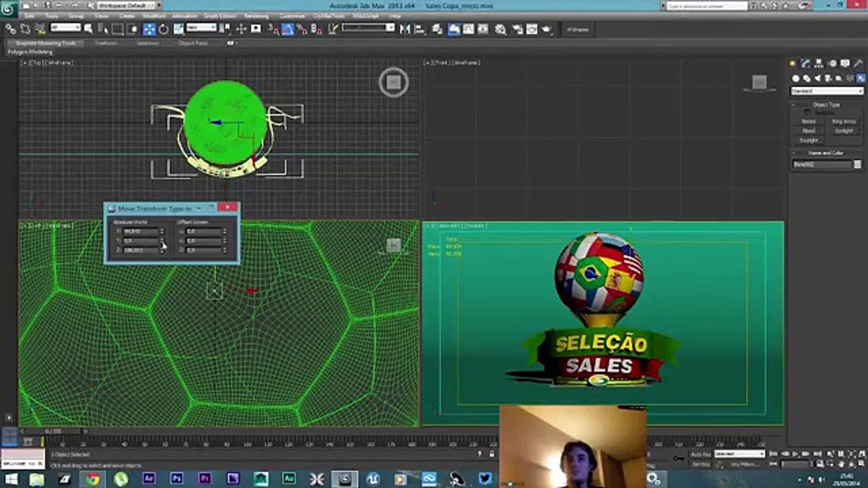
Task: Switch to the Object Paint ribbon tab
Action: click(193, 43)
